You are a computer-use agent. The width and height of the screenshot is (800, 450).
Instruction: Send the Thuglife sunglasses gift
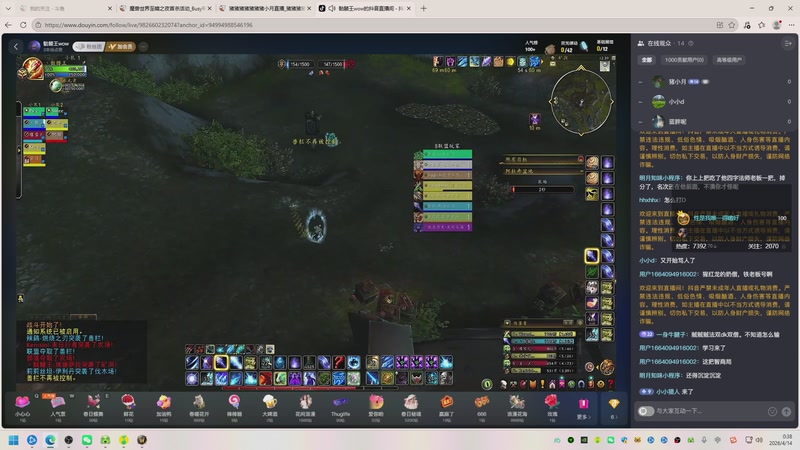coord(340,407)
